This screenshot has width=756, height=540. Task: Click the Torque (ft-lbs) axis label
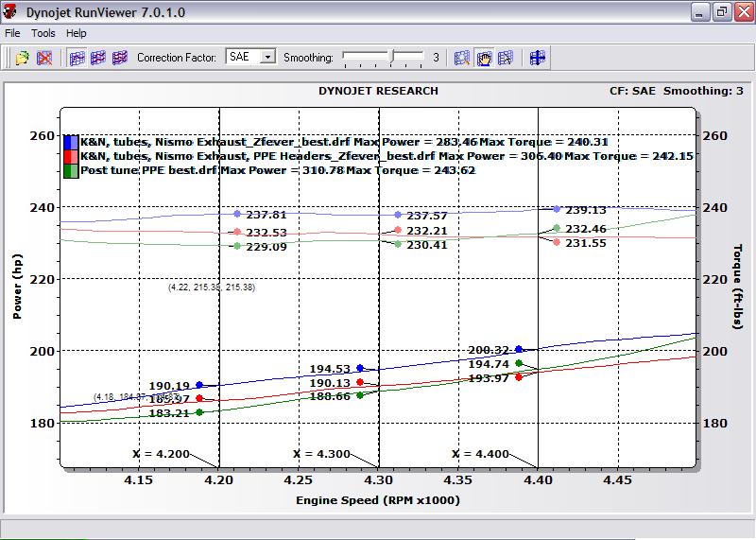[x=738, y=287]
